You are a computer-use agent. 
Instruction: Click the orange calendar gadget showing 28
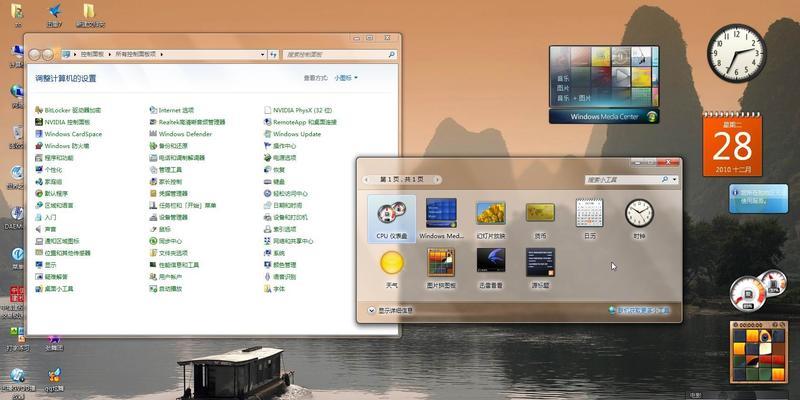point(732,144)
